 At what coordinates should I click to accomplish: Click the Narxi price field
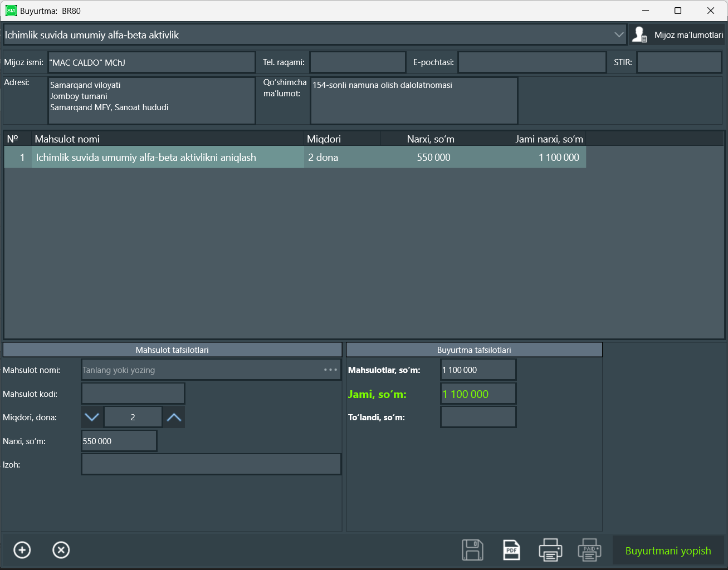[119, 441]
